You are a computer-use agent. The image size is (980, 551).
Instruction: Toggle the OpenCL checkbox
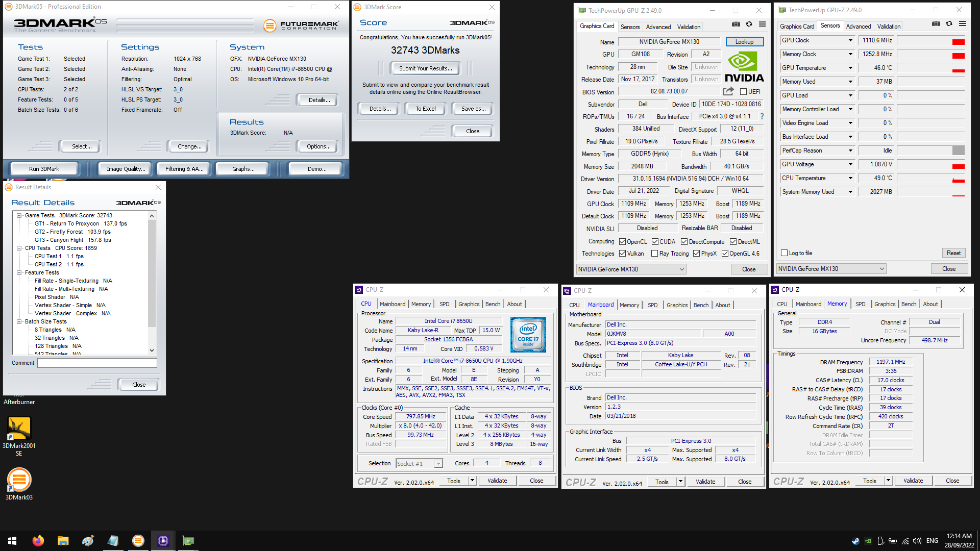[622, 242]
